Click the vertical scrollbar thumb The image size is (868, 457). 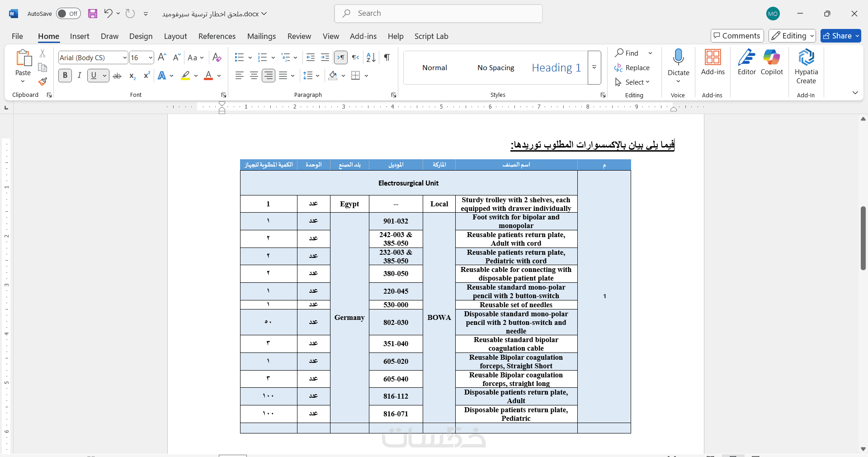863,238
